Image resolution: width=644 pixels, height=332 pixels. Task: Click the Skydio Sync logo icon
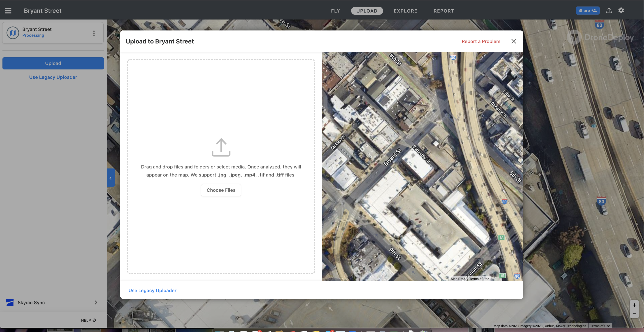[x=10, y=302]
